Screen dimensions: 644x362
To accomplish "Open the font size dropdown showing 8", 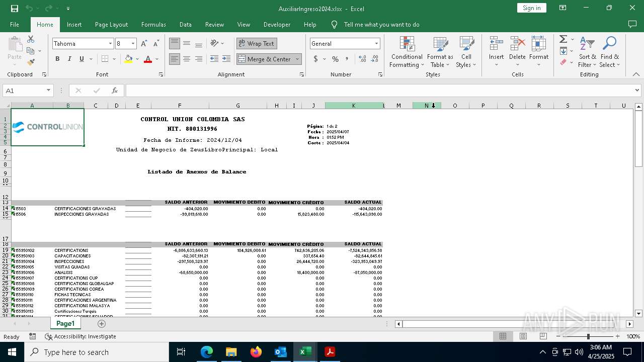I will pyautogui.click(x=133, y=44).
